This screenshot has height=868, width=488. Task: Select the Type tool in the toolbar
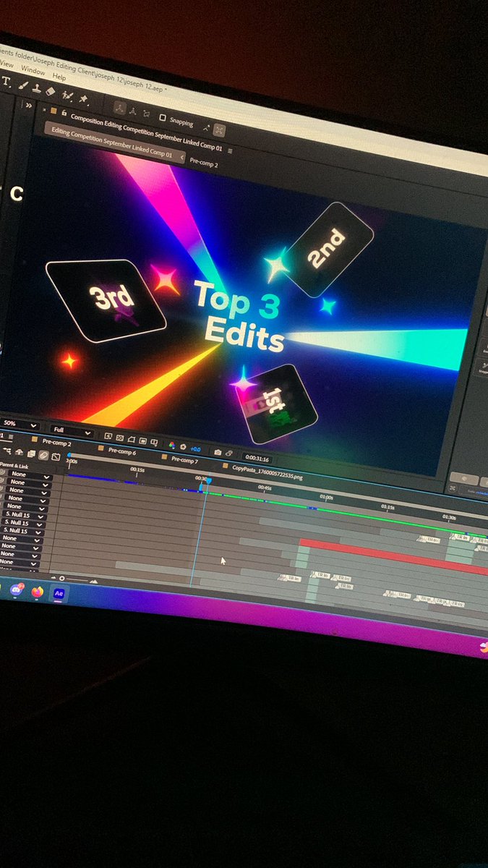6,80
